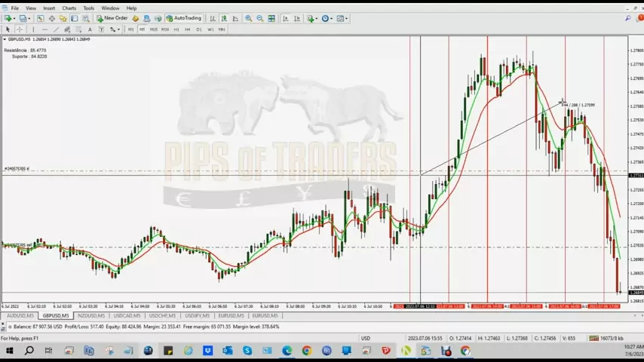644x362 pixels.
Task: Switch to the M15 timeframe
Action: coord(153,29)
